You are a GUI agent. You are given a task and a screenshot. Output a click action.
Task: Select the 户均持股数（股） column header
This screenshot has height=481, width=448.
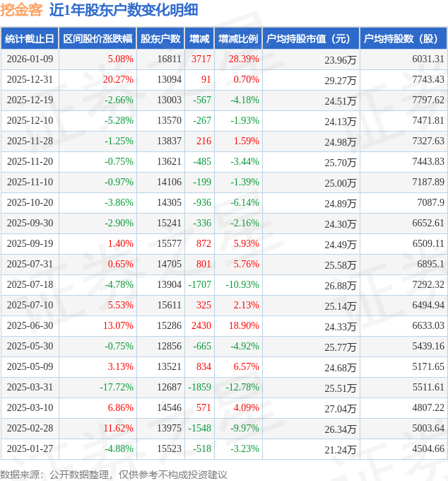tap(403, 39)
